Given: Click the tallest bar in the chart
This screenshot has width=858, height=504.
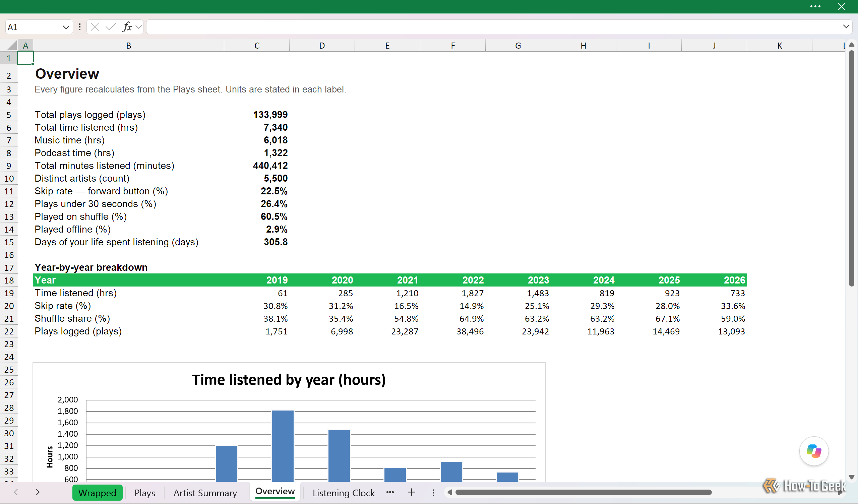Looking at the screenshot, I should coord(283,446).
